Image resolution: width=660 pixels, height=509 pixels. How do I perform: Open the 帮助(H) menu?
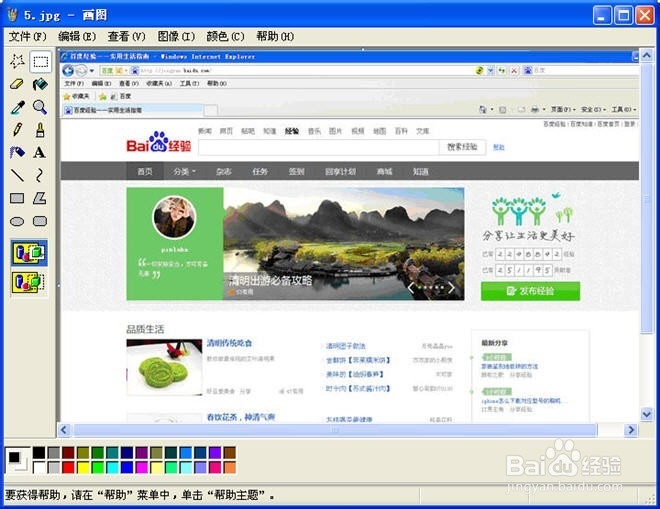click(275, 37)
